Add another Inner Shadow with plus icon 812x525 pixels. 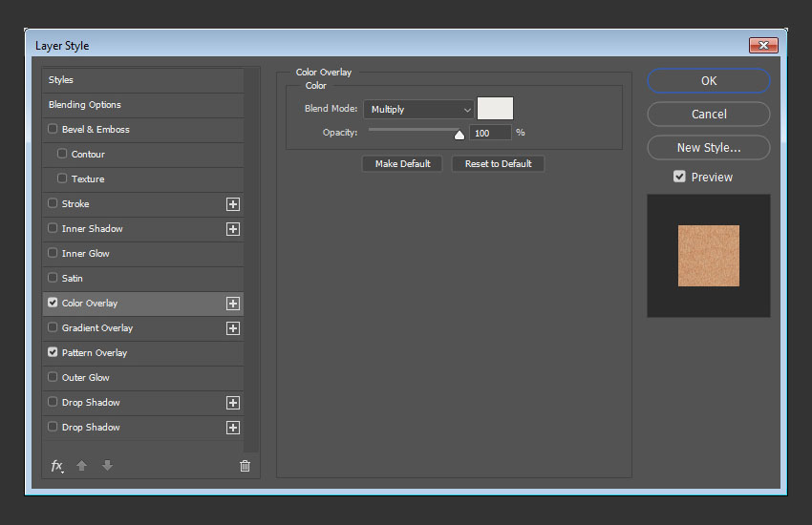click(x=233, y=229)
